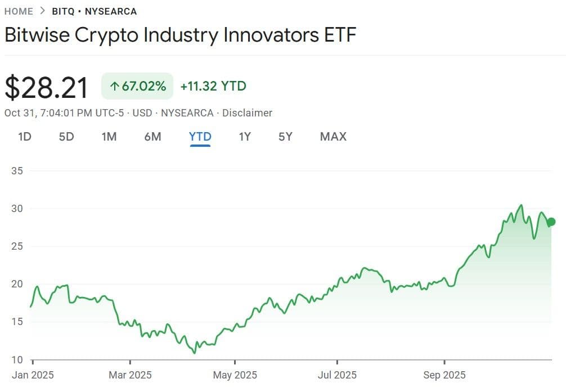The width and height of the screenshot is (566, 392).
Task: Click the breadcrumb chevron arrow after HOME
Action: click(43, 11)
